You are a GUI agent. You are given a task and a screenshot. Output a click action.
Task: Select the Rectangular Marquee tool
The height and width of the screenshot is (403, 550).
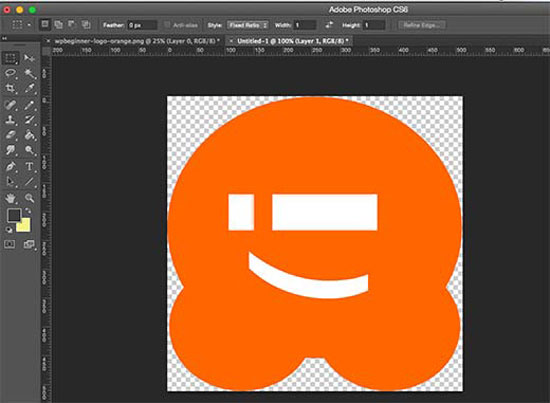pos(10,58)
